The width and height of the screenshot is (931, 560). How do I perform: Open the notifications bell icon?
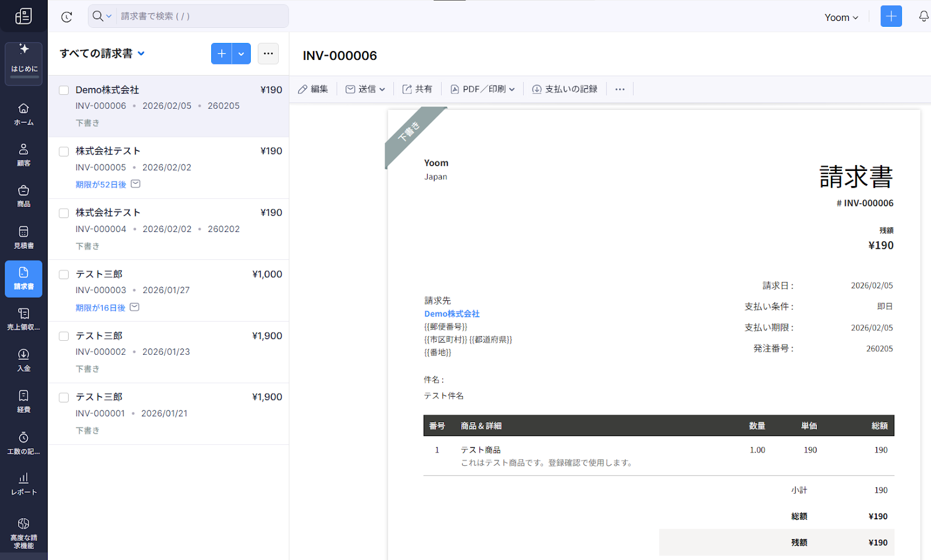click(923, 16)
